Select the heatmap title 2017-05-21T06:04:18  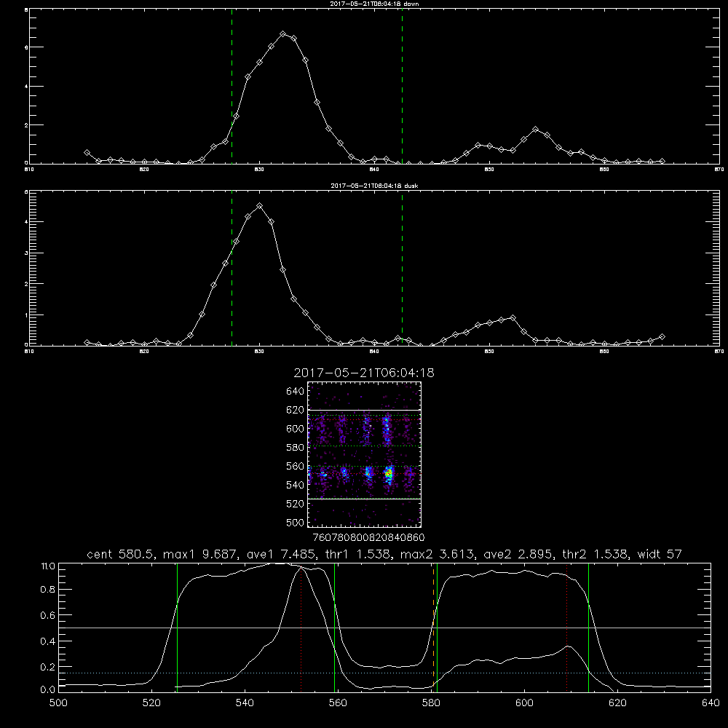[364, 373]
